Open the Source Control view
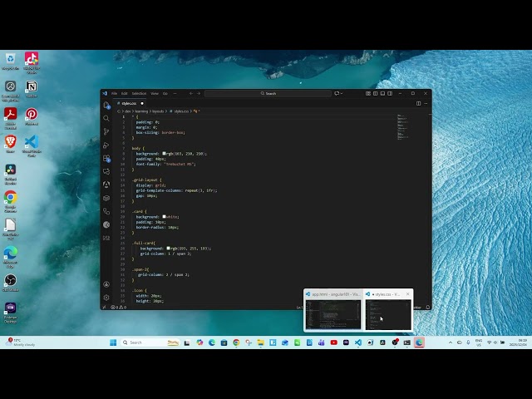Viewport: 532px width, 399px height. [106, 131]
